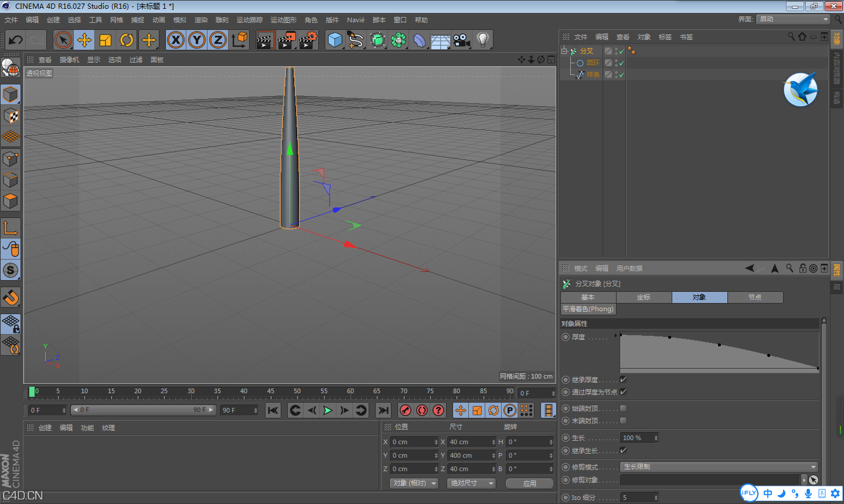This screenshot has height=504, width=844.
Task: Open the camera object icon
Action: tap(462, 40)
